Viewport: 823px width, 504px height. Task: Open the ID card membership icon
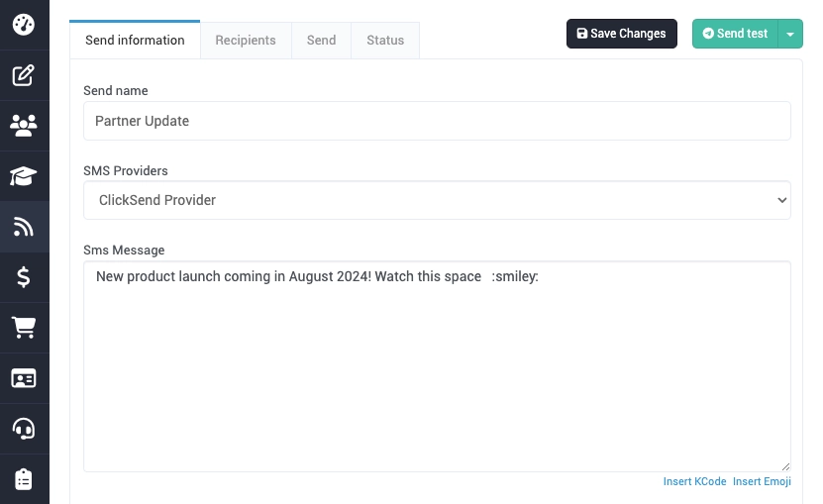[x=24, y=378]
